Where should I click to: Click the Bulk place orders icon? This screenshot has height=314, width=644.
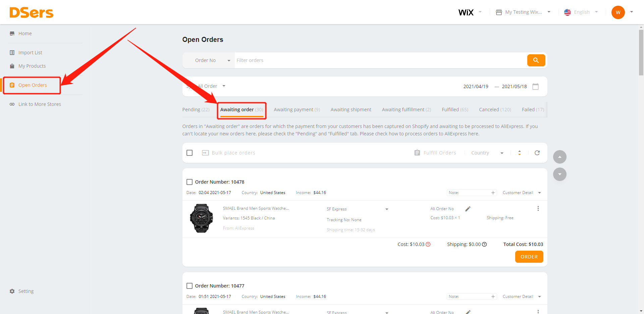coord(205,153)
